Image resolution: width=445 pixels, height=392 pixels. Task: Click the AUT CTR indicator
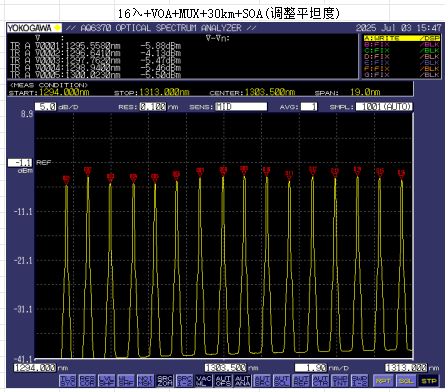pyautogui.click(x=320, y=380)
